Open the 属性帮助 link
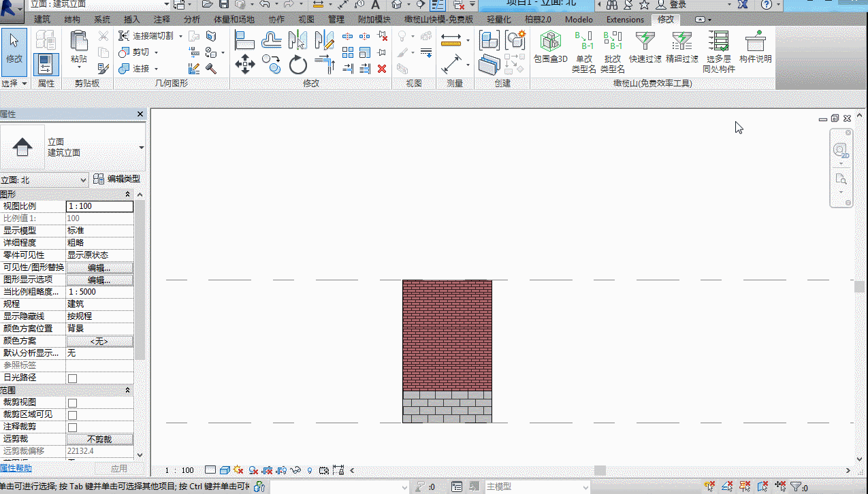 tap(16, 468)
